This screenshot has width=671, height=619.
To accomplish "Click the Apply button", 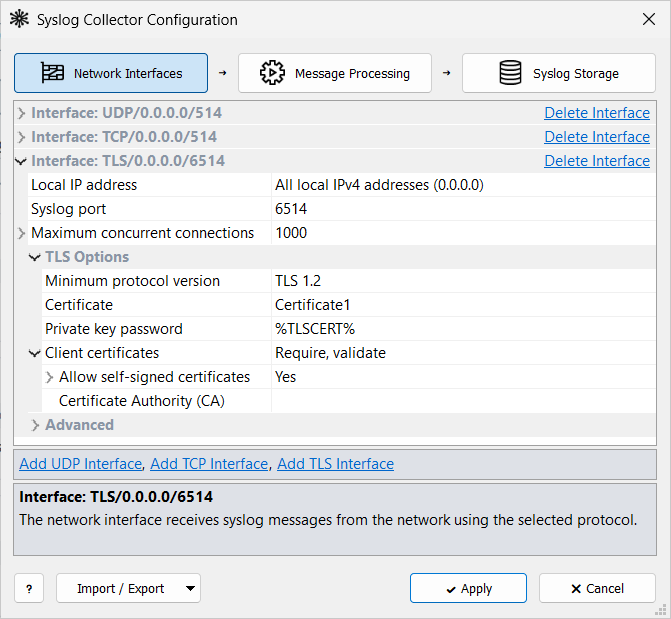I will click(468, 588).
